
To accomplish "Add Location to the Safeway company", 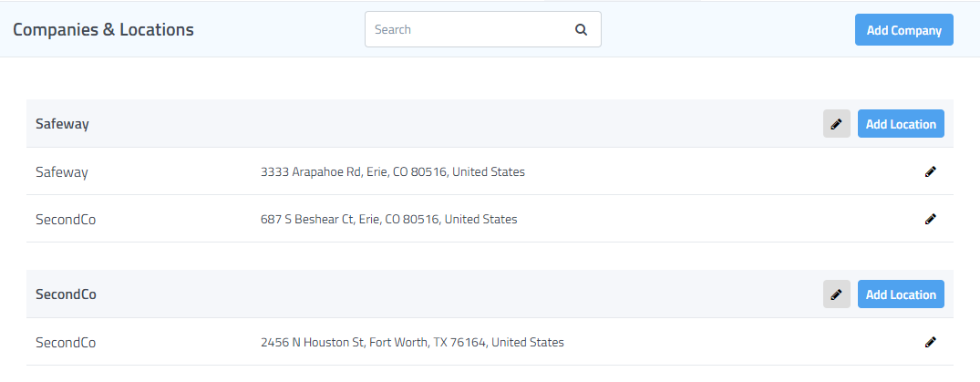I will click(901, 124).
